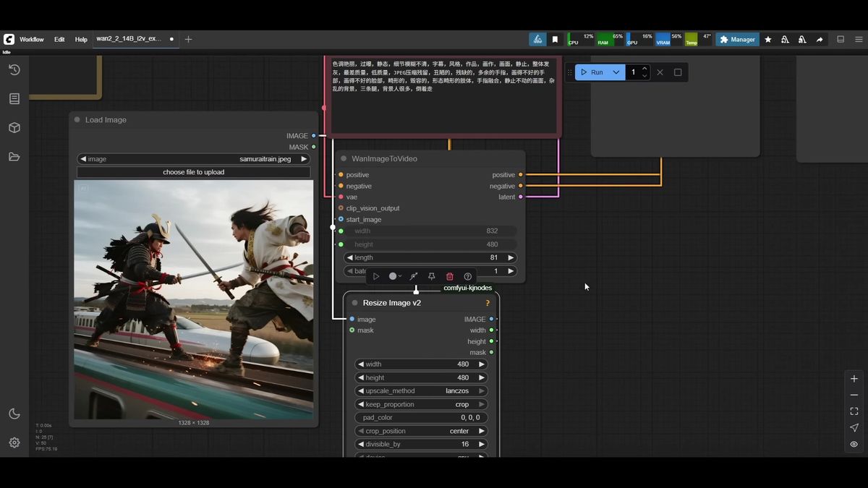The height and width of the screenshot is (488, 868).
Task: Toggle select mode arrow icon
Action: click(854, 428)
